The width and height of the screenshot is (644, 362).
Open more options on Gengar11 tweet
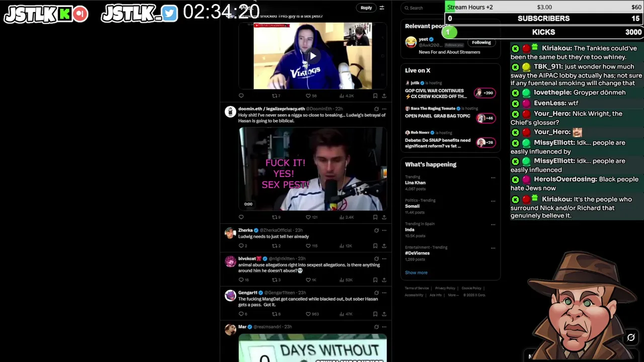tap(384, 293)
